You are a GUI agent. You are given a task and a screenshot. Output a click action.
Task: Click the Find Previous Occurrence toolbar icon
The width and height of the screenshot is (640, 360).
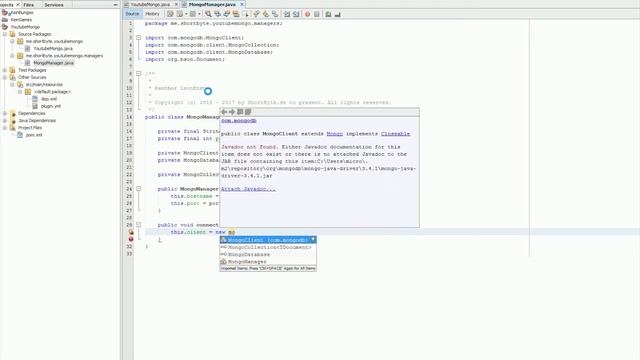[218, 14]
